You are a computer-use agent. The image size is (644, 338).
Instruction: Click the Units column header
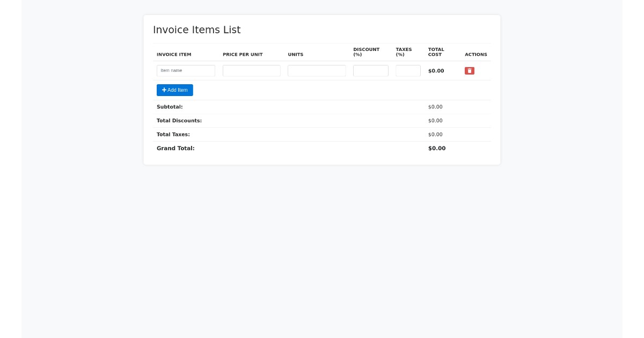point(296,55)
